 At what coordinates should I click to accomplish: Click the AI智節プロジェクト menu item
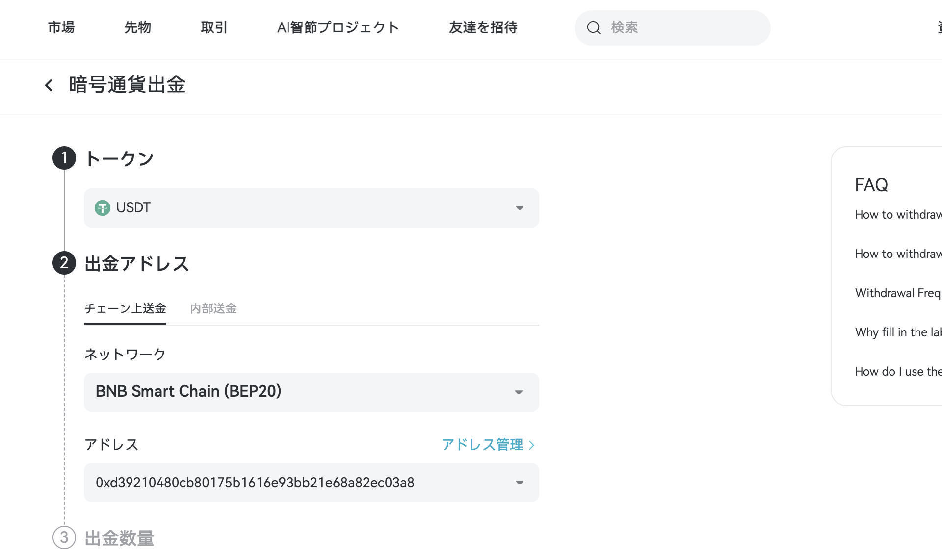point(339,28)
